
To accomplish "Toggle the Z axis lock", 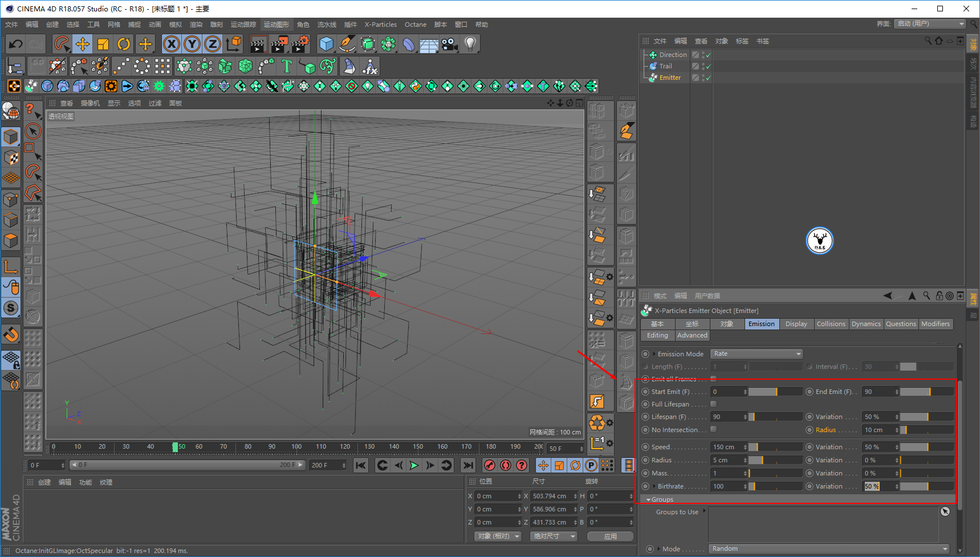I will (213, 44).
